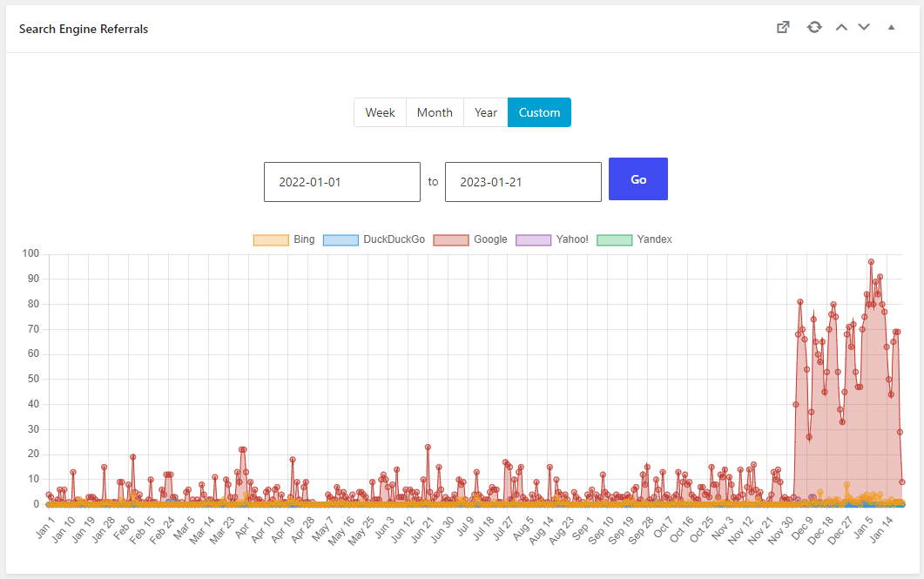Screen dimensions: 924x579
Task: Click the highest Google data point near Jan 5
Action: (871, 261)
